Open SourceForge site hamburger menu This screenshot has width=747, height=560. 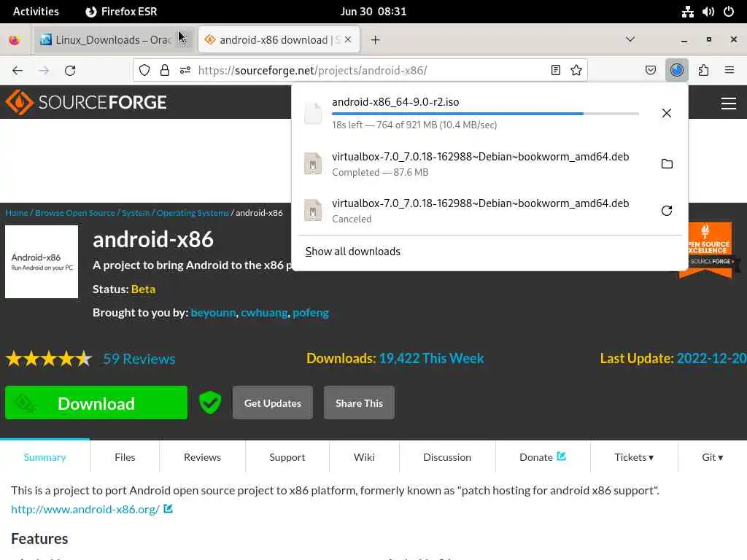click(x=729, y=103)
